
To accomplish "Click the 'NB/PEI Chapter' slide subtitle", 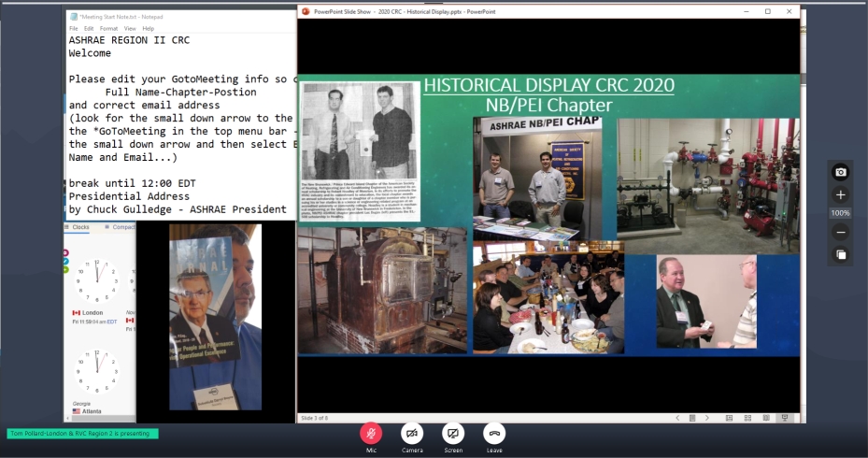I will pyautogui.click(x=549, y=106).
